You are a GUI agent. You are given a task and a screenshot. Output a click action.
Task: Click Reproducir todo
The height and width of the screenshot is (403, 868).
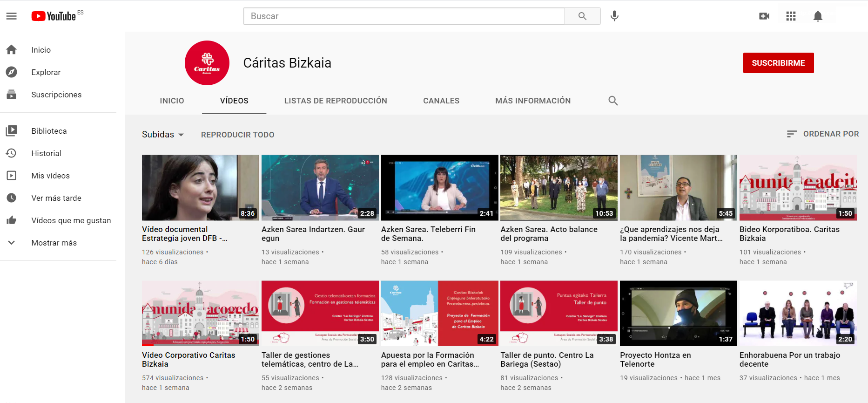(x=238, y=135)
